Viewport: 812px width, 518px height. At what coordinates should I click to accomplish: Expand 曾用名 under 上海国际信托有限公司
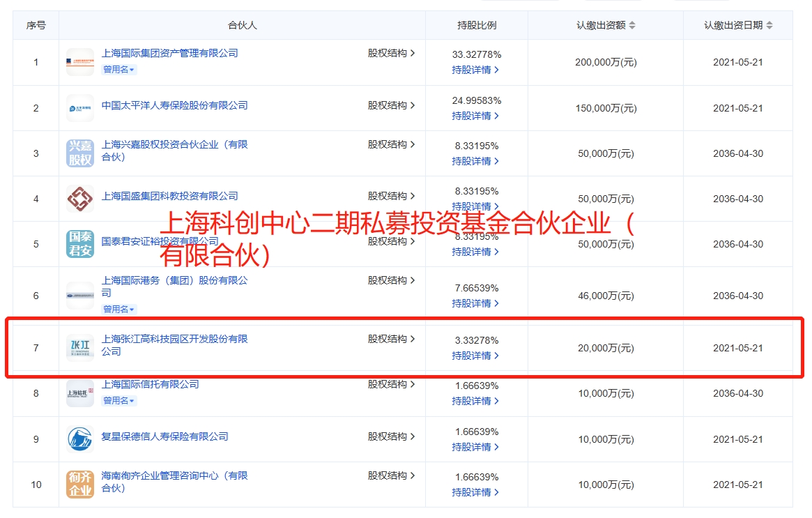click(x=119, y=400)
